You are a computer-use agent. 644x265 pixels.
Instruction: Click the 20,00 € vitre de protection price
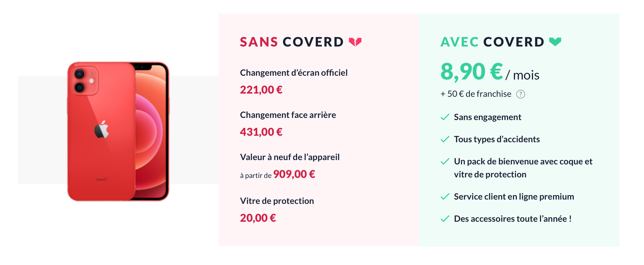[x=258, y=218]
